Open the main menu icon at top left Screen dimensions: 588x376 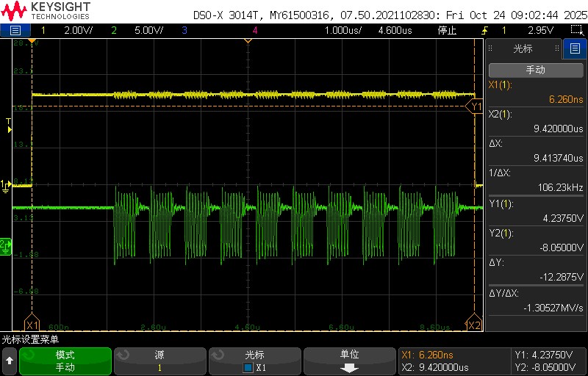coord(15,31)
